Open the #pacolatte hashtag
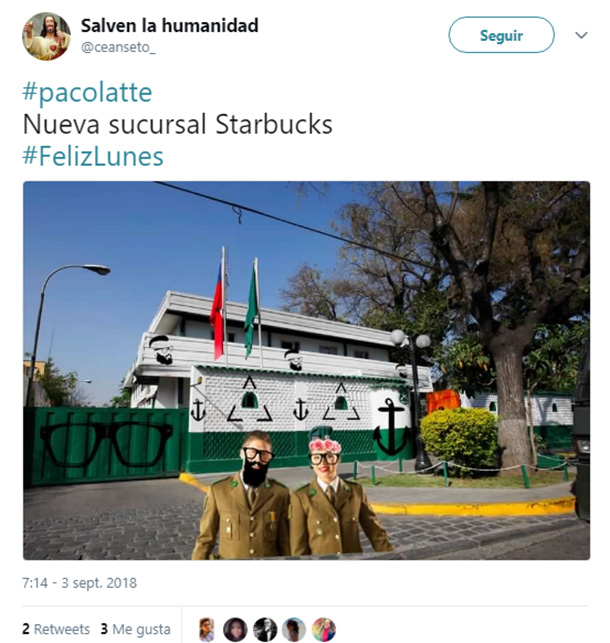The image size is (610, 643). (x=87, y=92)
